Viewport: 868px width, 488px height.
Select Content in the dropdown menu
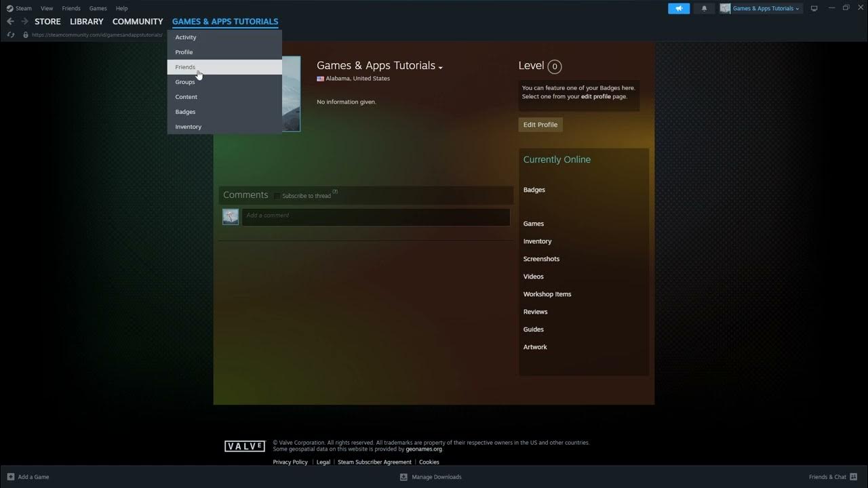point(224,97)
